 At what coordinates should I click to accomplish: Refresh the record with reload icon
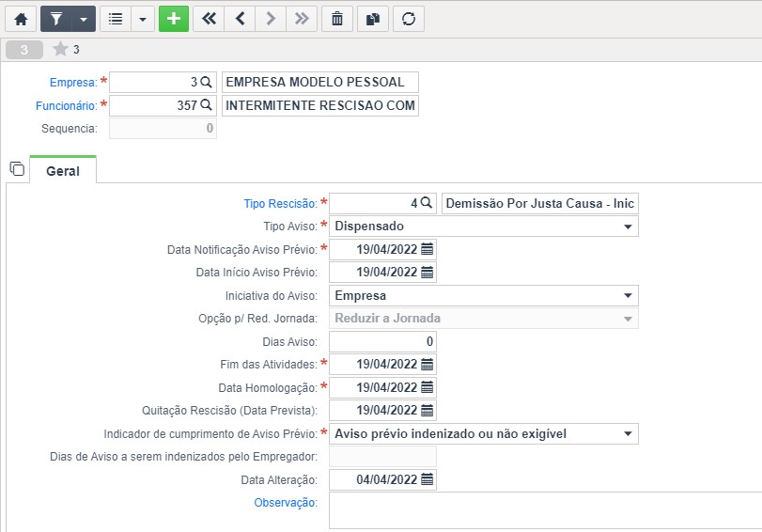coord(408,19)
